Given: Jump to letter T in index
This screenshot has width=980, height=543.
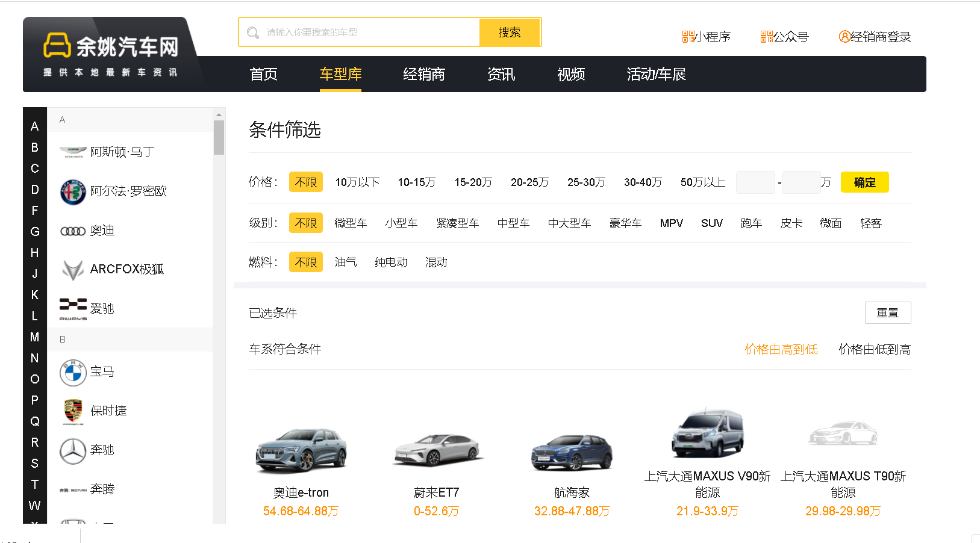Looking at the screenshot, I should click(35, 484).
